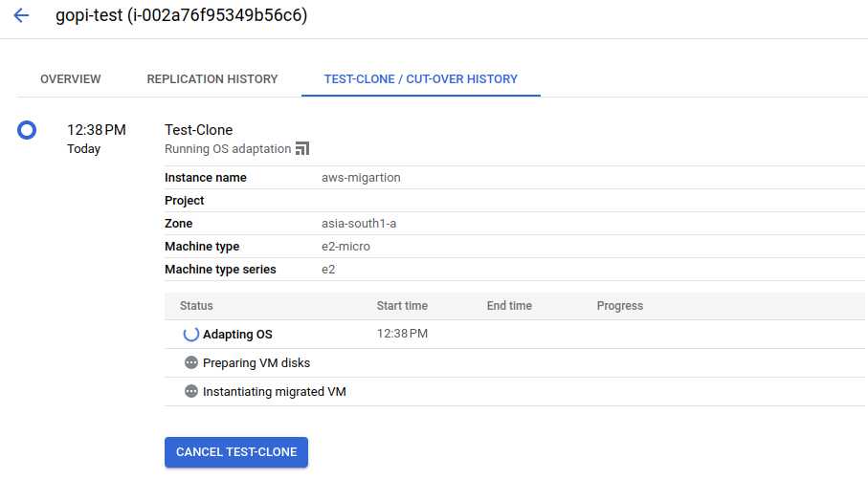Viewport: 868px width, 501px height.
Task: Click the Machine type field label
Action: [202, 247]
